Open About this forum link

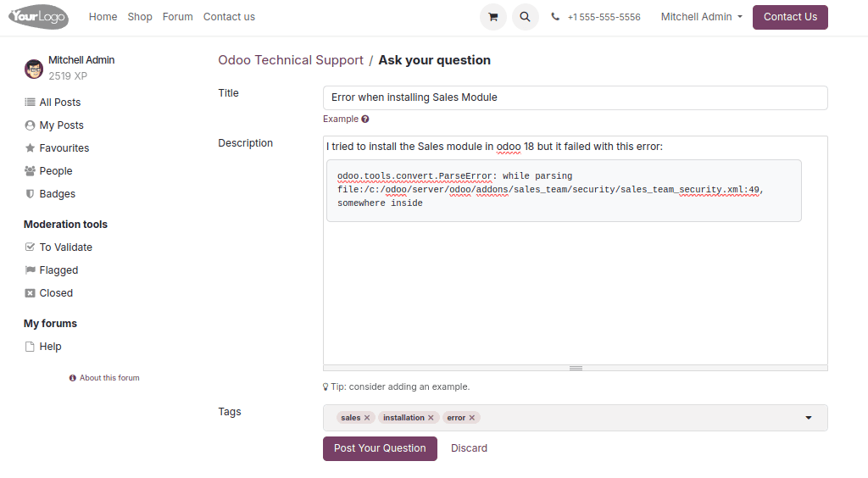109,378
